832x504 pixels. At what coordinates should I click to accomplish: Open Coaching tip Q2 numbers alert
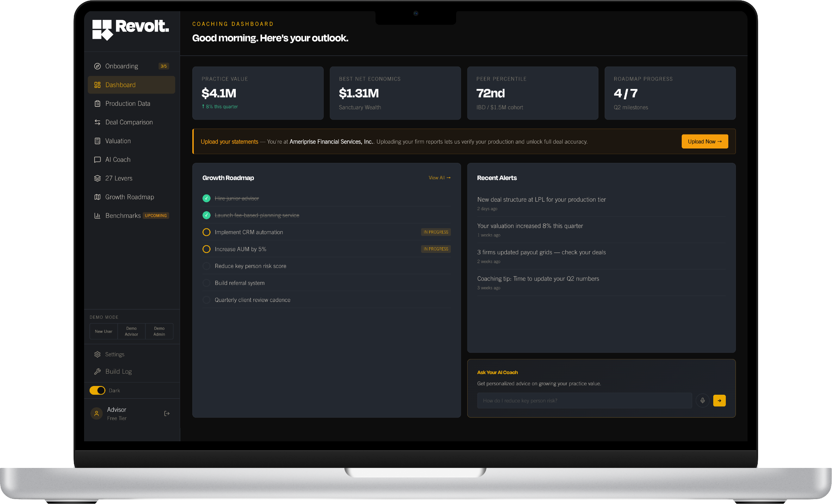point(601,283)
